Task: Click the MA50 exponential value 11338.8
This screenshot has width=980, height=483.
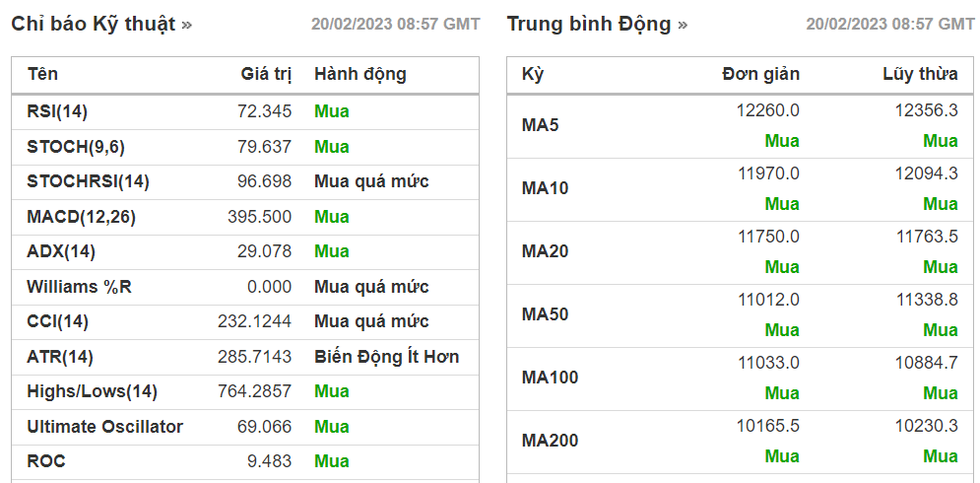Action: [x=927, y=300]
